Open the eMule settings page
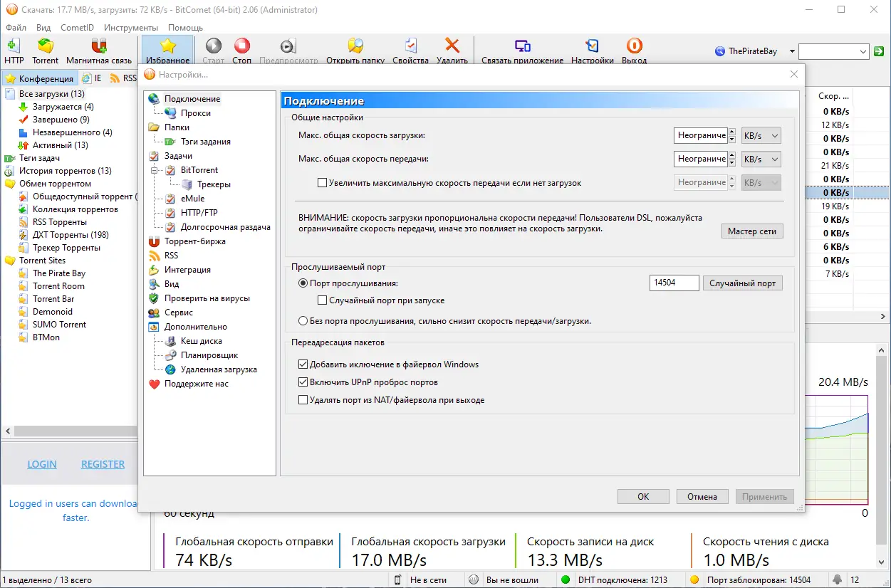 (192, 199)
